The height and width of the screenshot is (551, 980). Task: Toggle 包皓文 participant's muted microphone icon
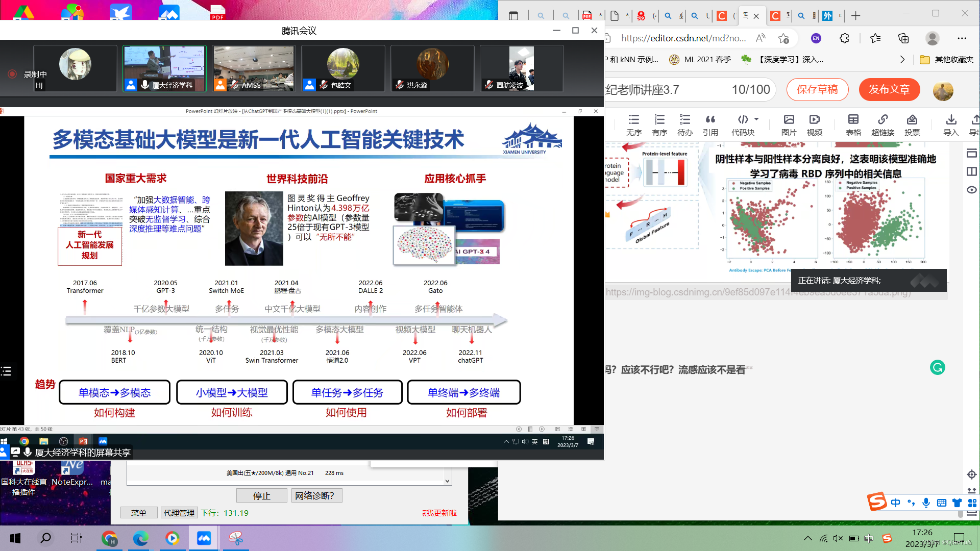[x=324, y=85]
